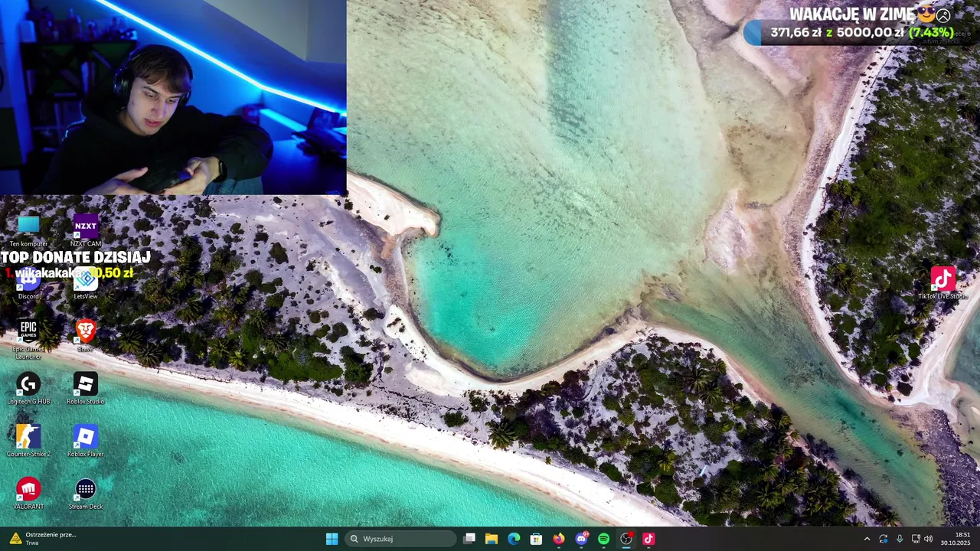Open network settings tray icon
This screenshot has height=551, width=980.
(x=916, y=539)
